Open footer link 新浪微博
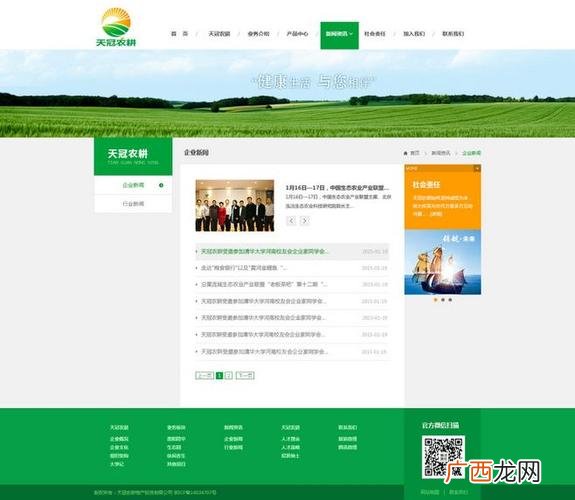 (x=347, y=439)
